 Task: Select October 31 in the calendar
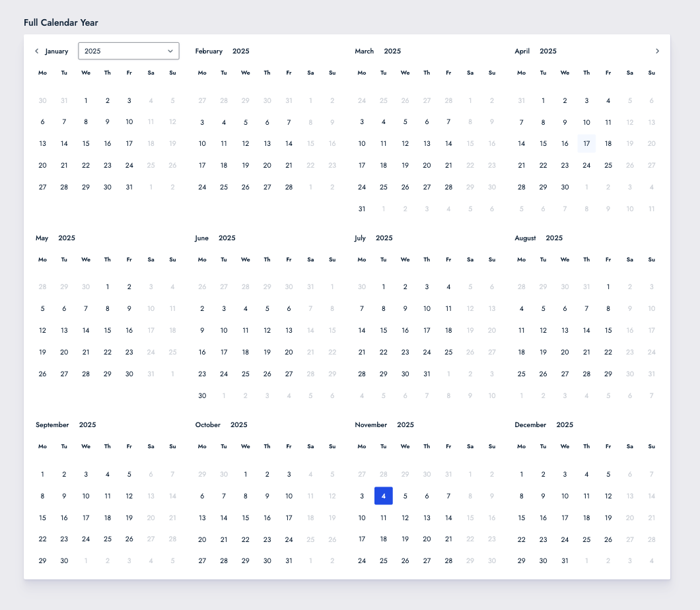(289, 560)
